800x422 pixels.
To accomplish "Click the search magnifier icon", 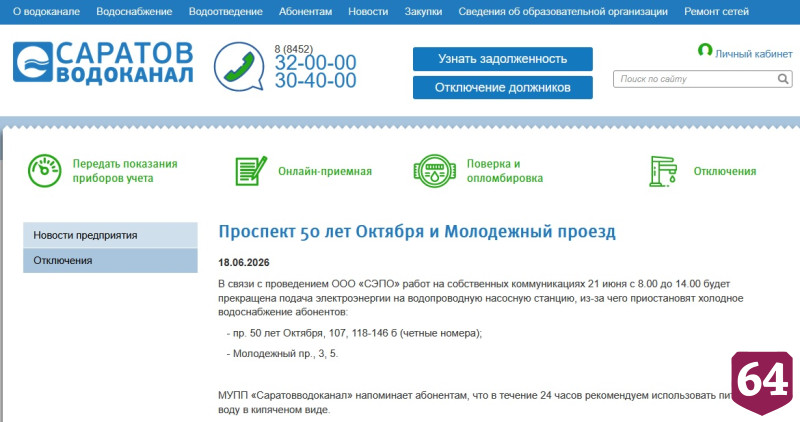I will click(783, 79).
